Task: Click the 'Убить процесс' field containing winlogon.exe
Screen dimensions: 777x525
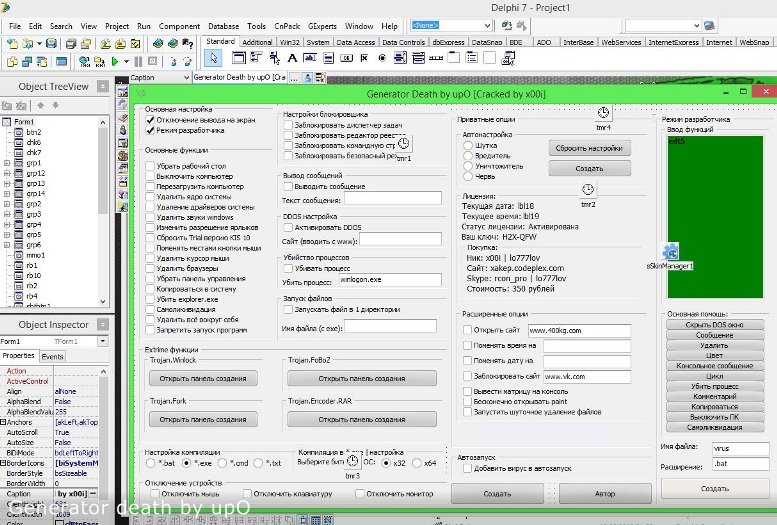Action: point(390,280)
